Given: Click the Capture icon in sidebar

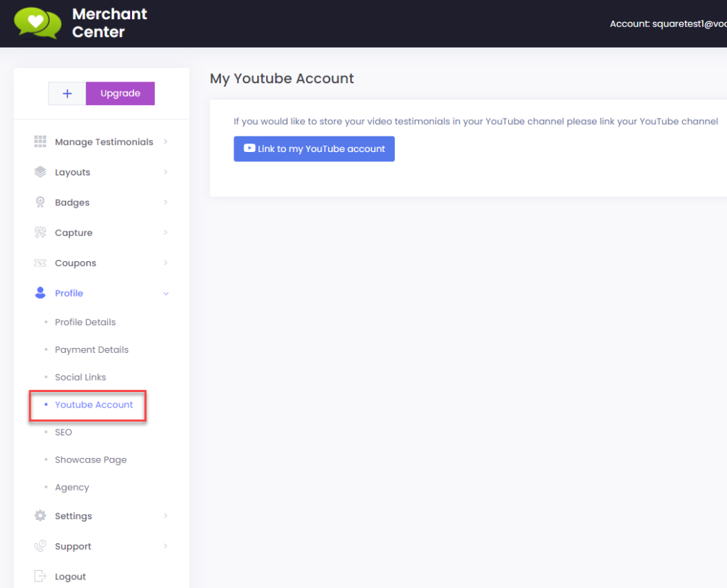Looking at the screenshot, I should 40,232.
